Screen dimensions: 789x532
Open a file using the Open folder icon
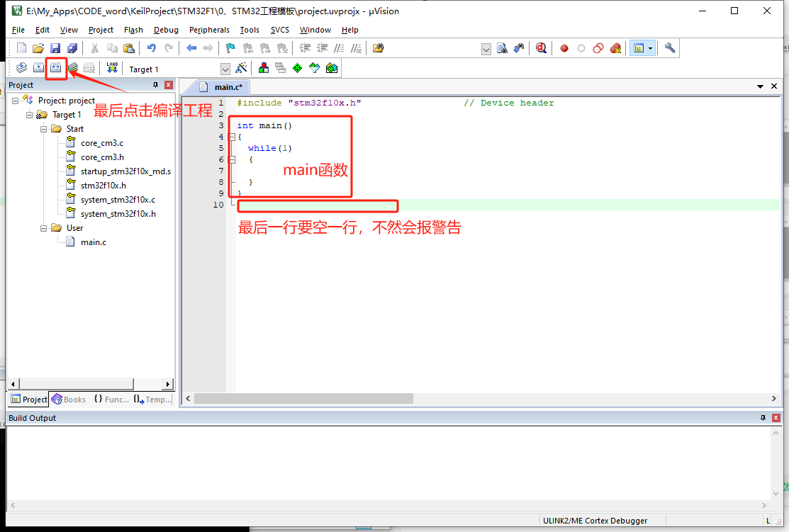pos(38,48)
